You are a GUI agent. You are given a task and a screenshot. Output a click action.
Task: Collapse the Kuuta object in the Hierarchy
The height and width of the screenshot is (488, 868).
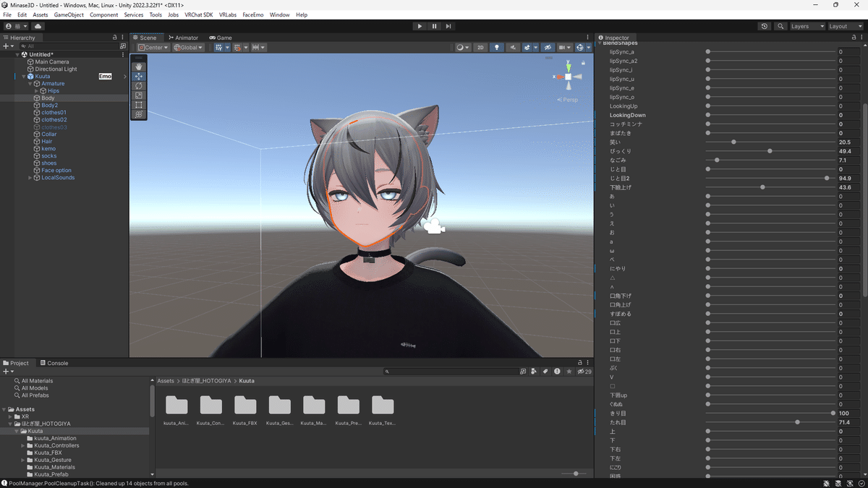point(23,77)
